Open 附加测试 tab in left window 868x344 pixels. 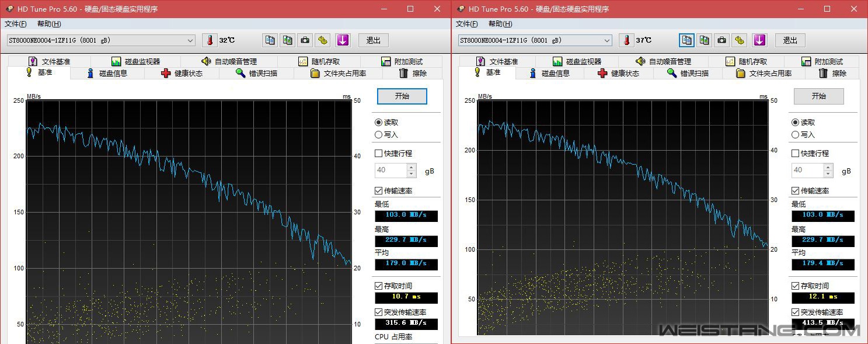pyautogui.click(x=401, y=61)
